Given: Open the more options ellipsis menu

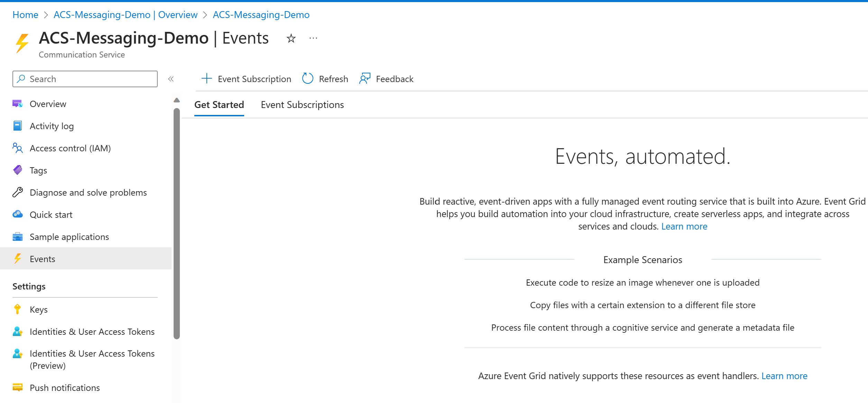Looking at the screenshot, I should [x=313, y=38].
